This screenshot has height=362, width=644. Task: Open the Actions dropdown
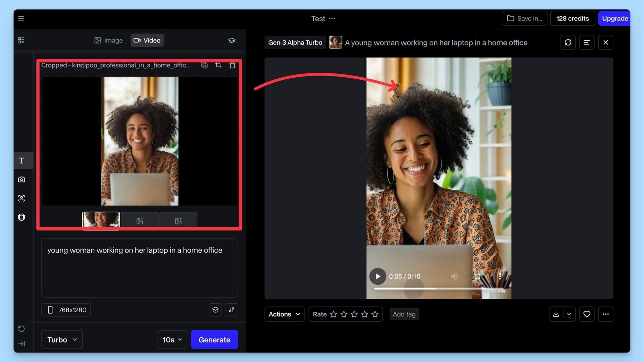(284, 314)
